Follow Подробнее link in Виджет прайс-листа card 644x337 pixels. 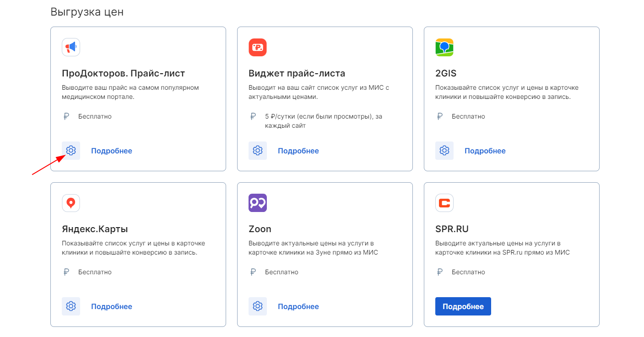coord(298,151)
